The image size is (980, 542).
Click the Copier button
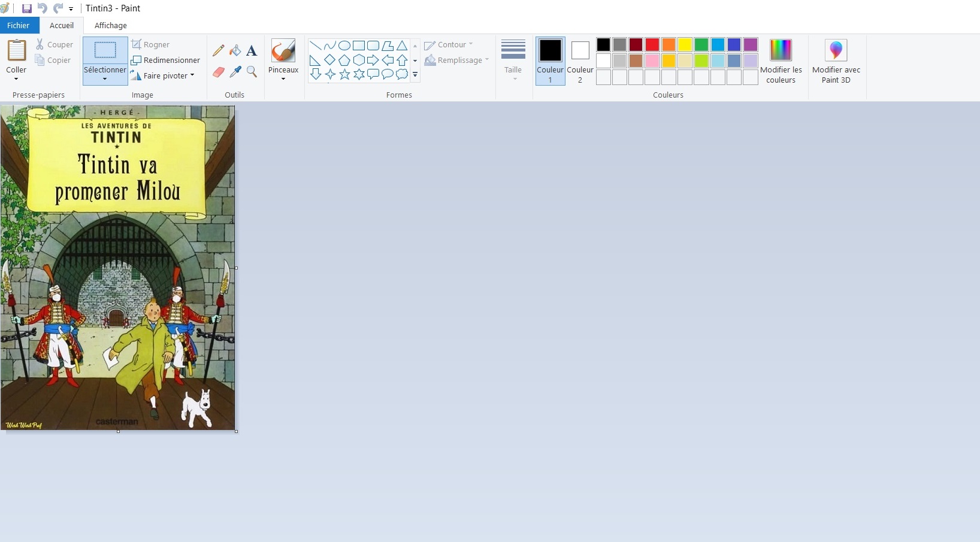pos(53,60)
